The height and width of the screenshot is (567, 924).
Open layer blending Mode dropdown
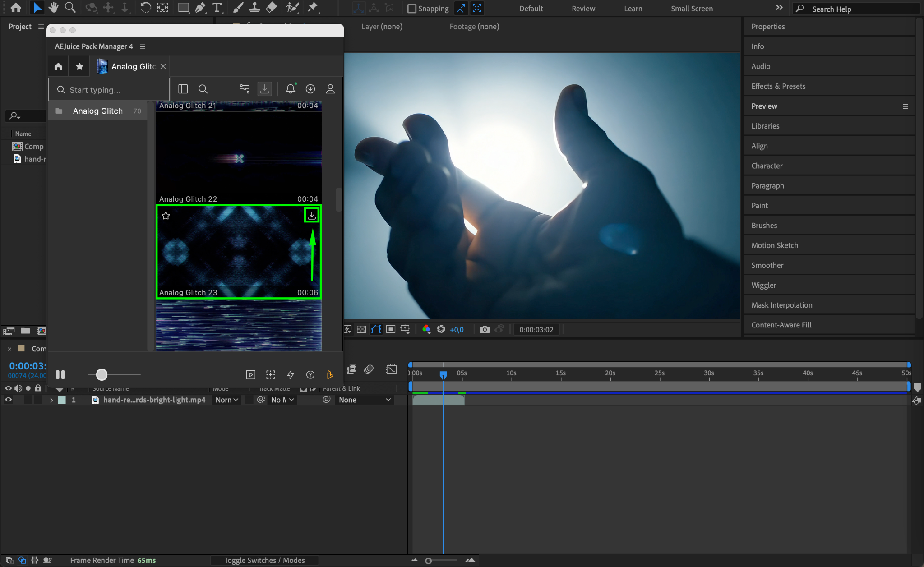(226, 400)
